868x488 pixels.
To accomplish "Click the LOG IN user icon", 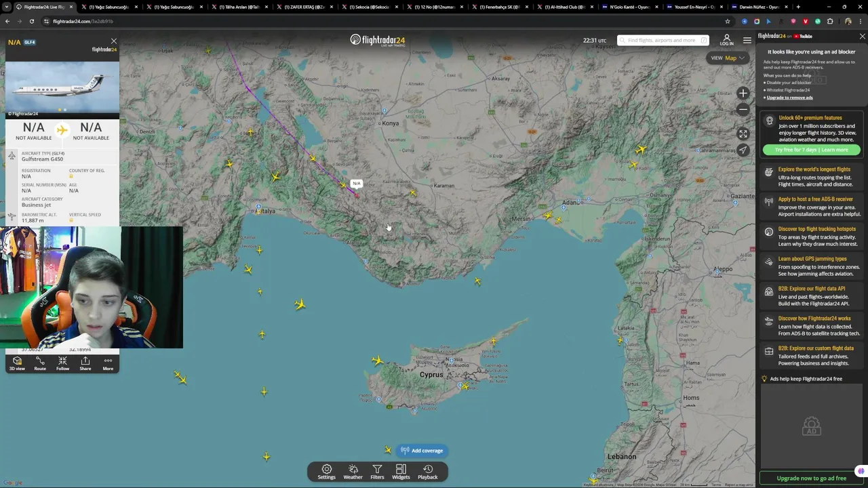I will point(726,40).
